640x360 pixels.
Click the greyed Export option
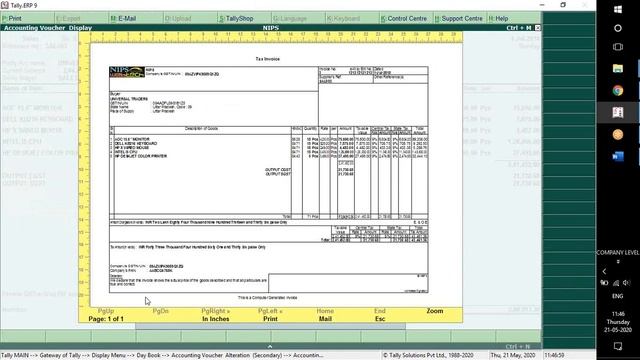(68, 18)
